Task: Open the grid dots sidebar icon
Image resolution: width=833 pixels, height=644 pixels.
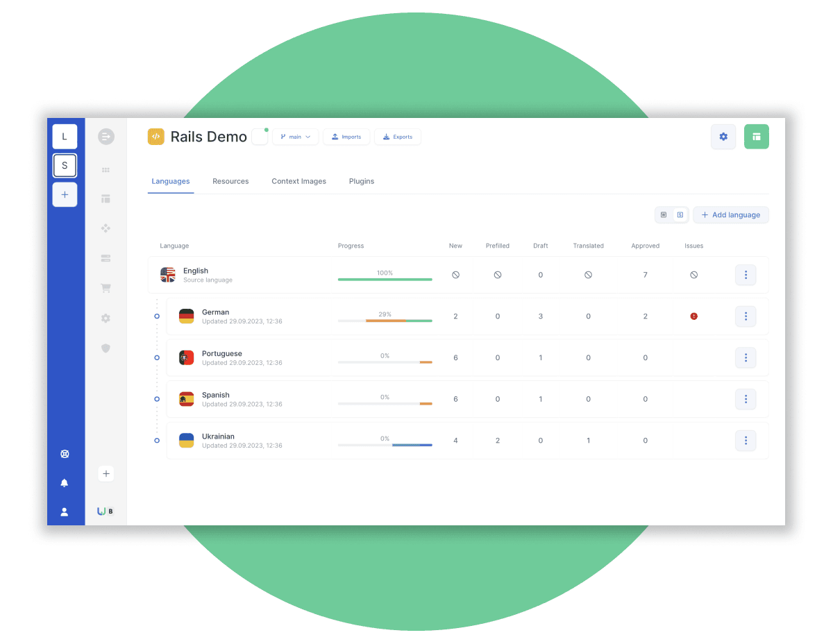Action: coord(106,170)
